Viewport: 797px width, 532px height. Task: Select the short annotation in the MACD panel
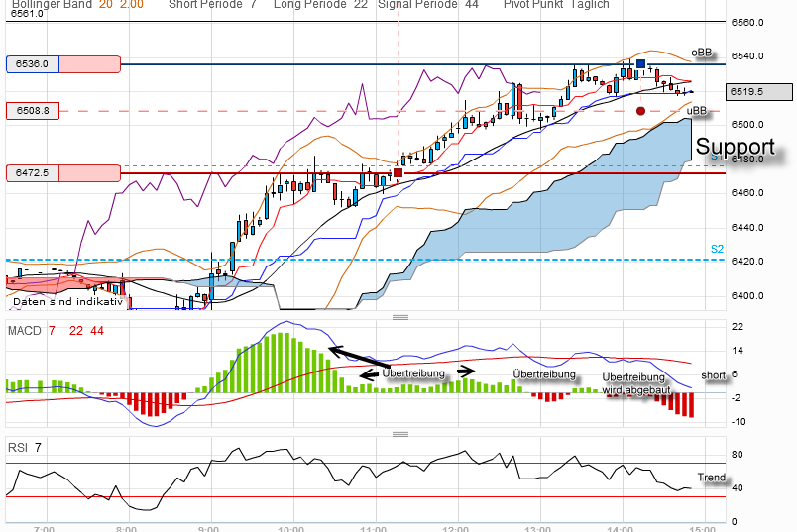pyautogui.click(x=713, y=375)
